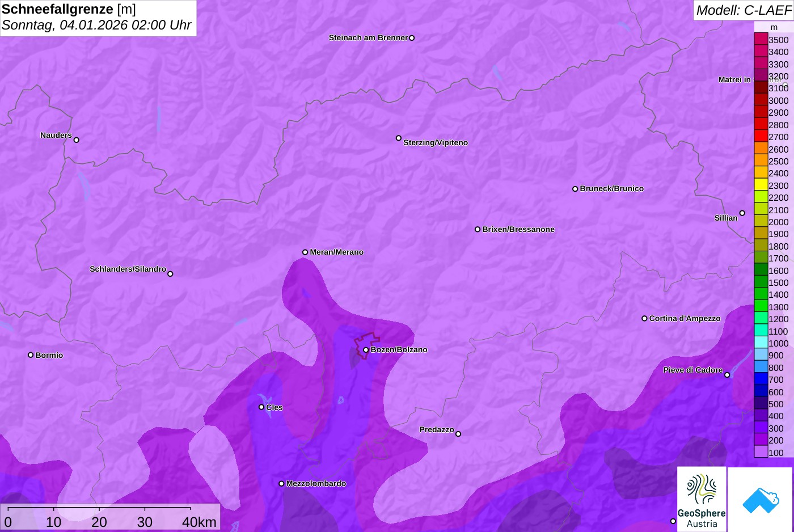
Task: Click the Sillian marker dot
Action: pos(742,213)
